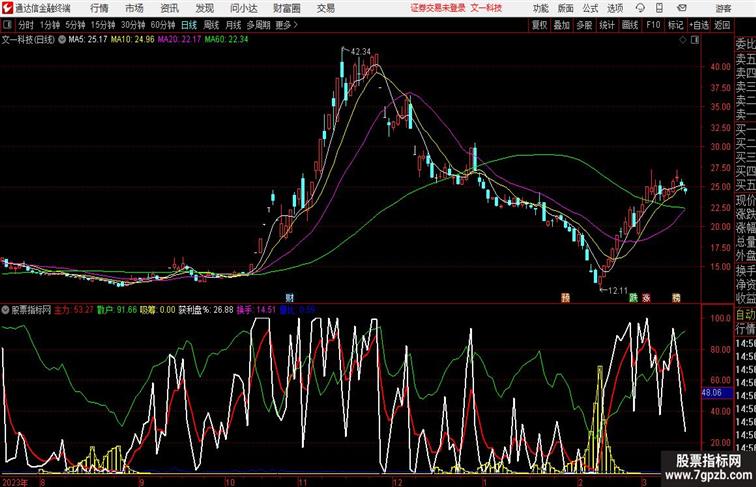Expand the 更多 periods dropdown

click(286, 25)
